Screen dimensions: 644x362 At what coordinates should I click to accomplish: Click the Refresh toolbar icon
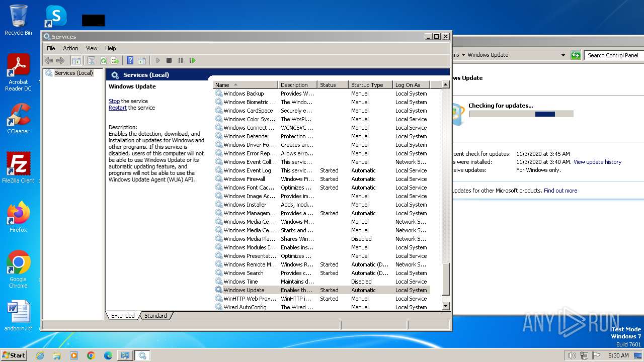coord(103,60)
